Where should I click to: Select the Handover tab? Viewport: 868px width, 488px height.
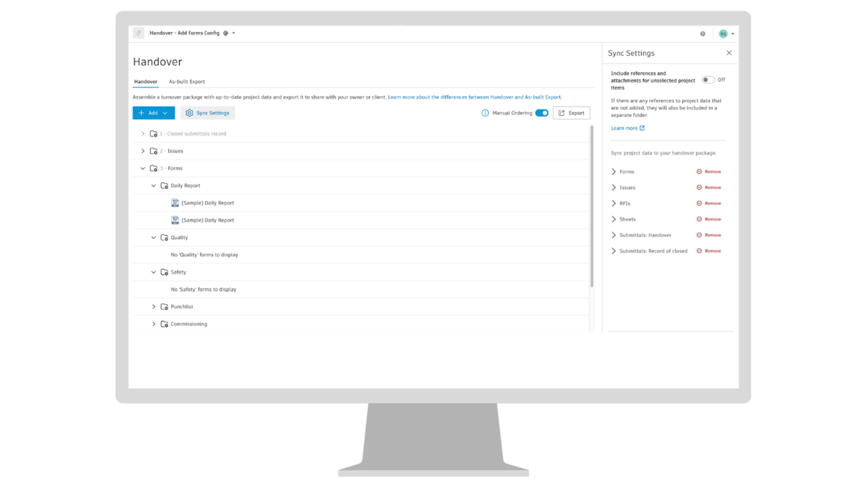145,81
